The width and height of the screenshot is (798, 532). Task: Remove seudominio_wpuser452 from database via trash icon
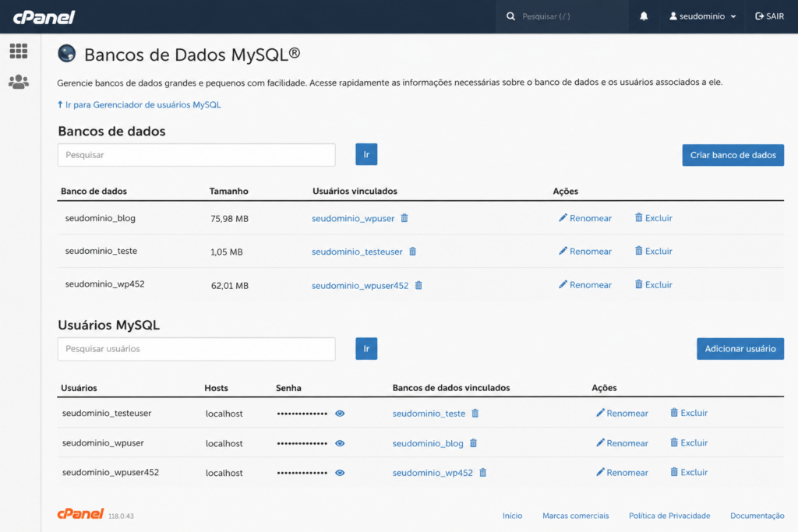(418, 285)
